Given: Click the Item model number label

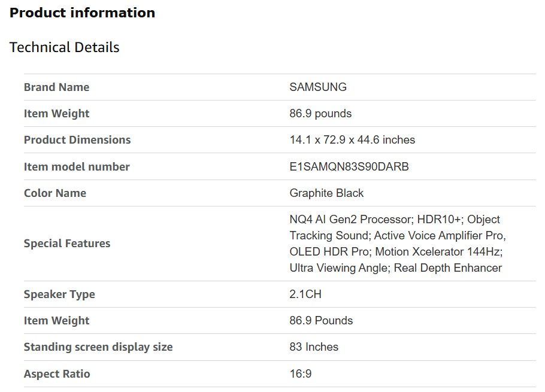Looking at the screenshot, I should coord(77,167).
